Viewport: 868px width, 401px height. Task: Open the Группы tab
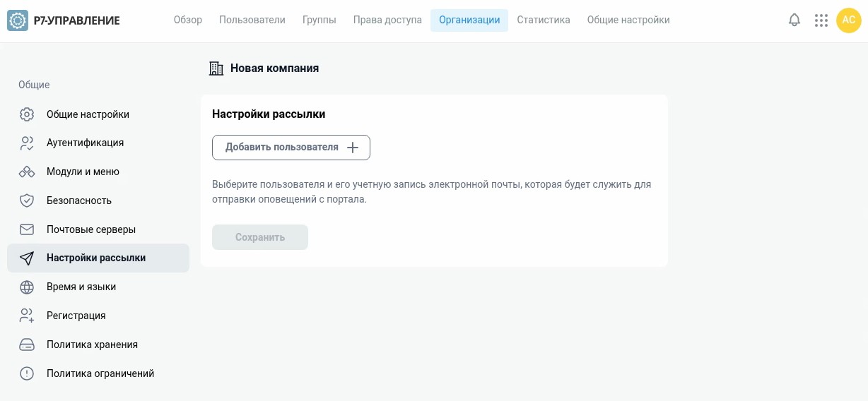(319, 20)
